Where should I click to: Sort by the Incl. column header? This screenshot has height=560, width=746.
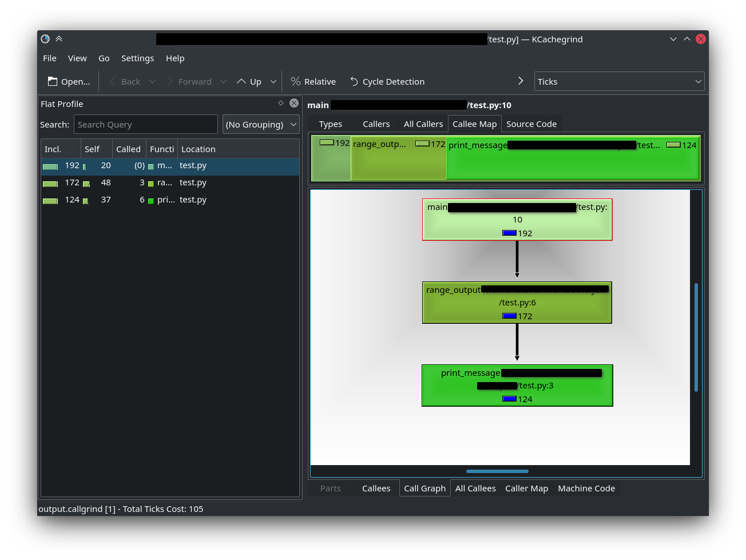point(61,149)
